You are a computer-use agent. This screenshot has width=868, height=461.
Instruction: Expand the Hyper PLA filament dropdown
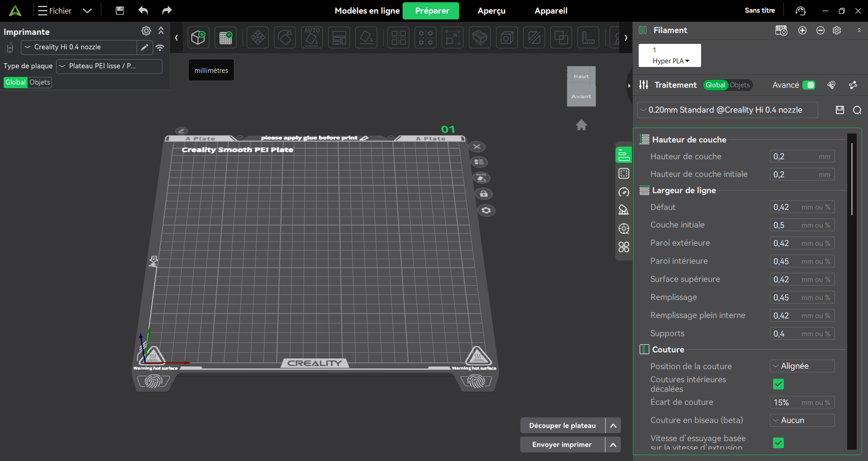click(670, 61)
